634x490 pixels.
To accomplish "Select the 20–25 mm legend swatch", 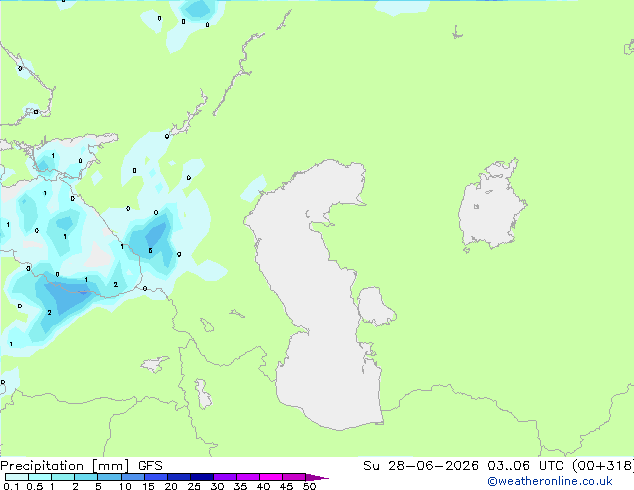I will pos(178,477).
